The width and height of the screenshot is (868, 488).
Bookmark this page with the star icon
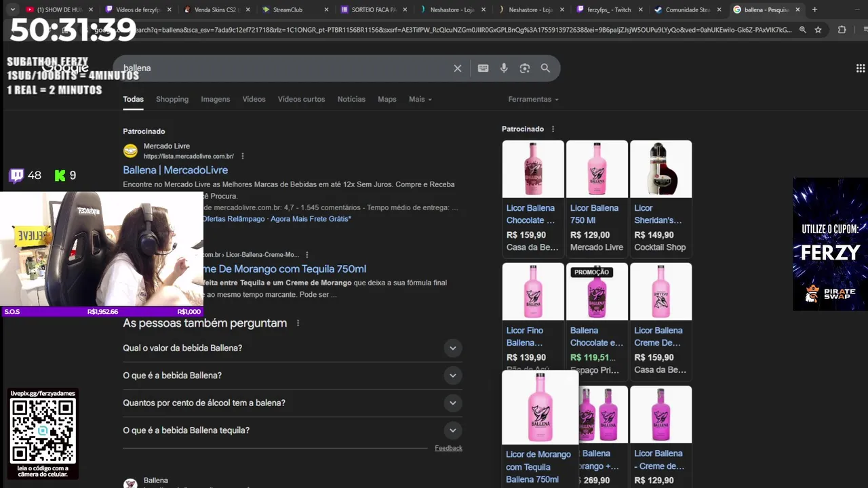(x=818, y=30)
